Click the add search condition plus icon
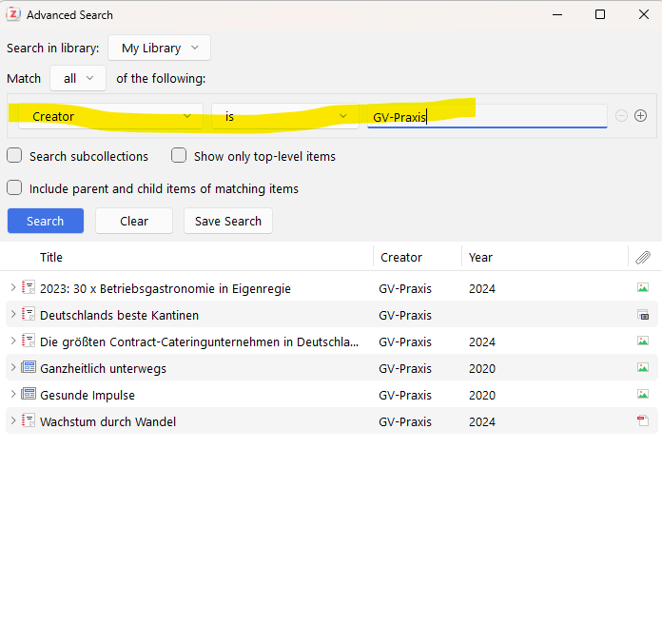This screenshot has height=644, width=662. click(640, 116)
